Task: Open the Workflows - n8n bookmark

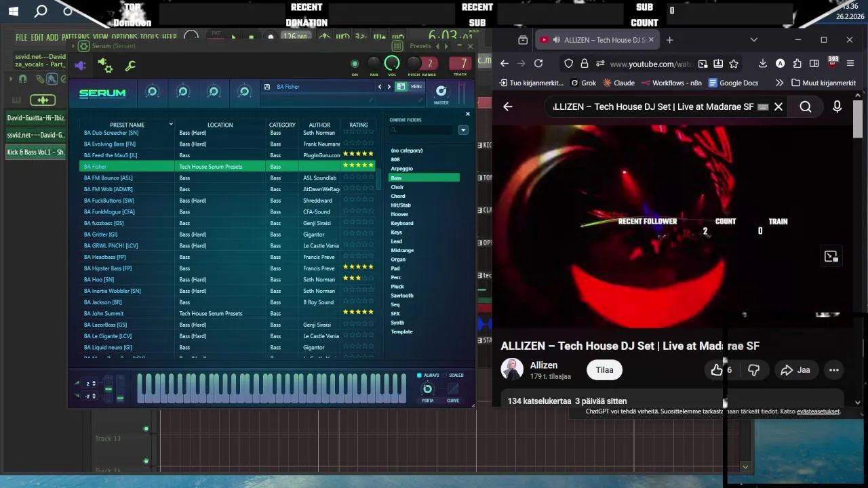Action: pyautogui.click(x=671, y=83)
